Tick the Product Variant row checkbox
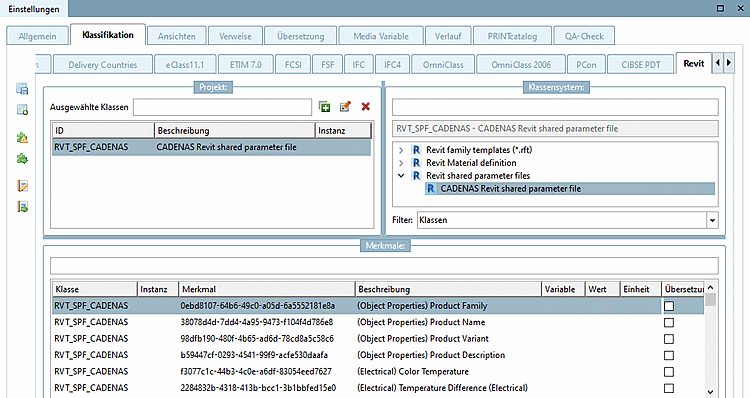This screenshot has height=398, width=750. 669,339
